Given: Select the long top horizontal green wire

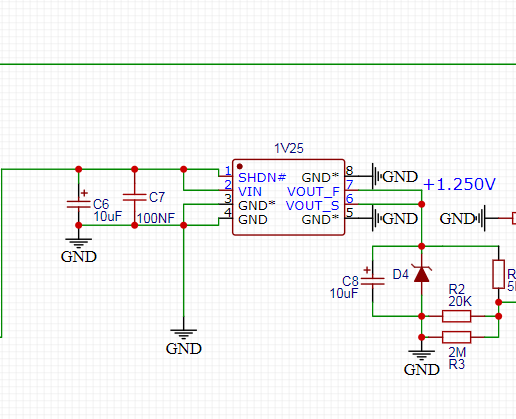Looking at the screenshot, I should [258, 64].
